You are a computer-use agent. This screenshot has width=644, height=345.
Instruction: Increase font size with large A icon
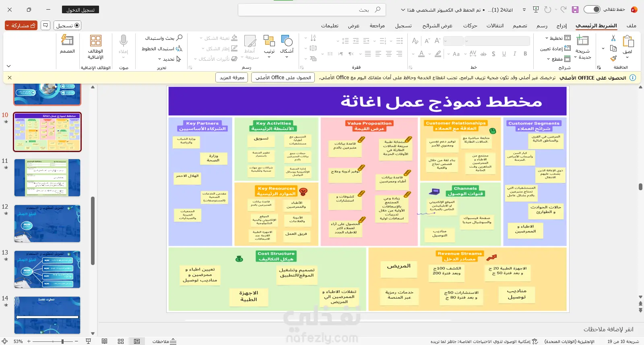438,41
